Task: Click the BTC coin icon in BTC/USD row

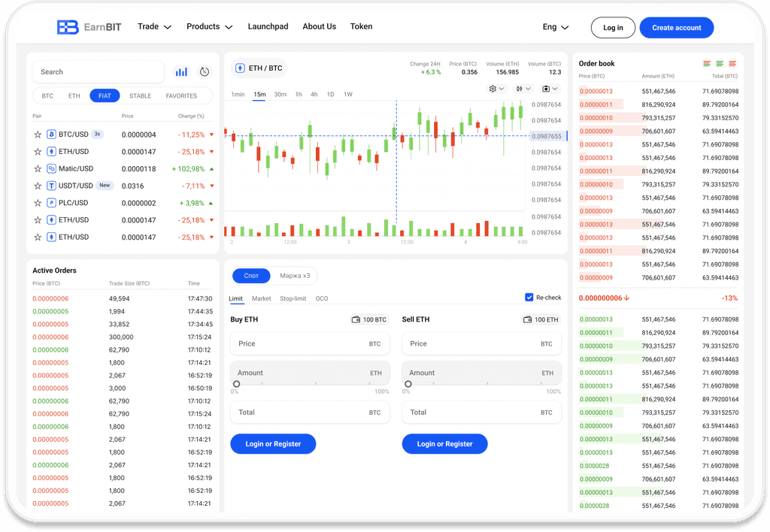Action: coord(51,134)
